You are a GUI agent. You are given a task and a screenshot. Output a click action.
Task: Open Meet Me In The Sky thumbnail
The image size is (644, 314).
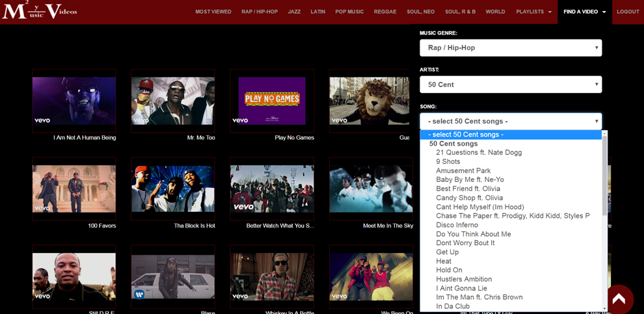click(371, 189)
